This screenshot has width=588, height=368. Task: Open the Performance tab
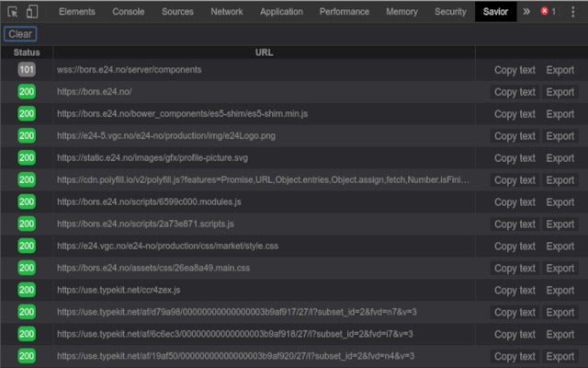(x=345, y=12)
